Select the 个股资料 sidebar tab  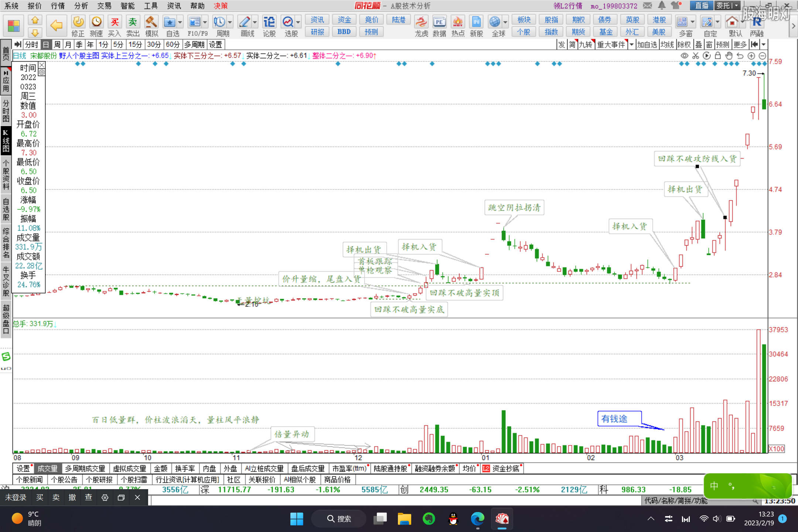(x=6, y=174)
